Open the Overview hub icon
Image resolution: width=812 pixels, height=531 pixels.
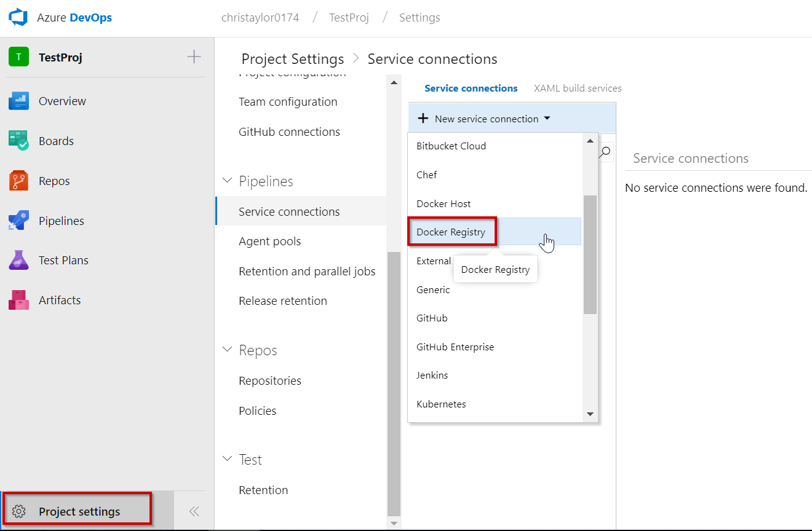[18, 101]
